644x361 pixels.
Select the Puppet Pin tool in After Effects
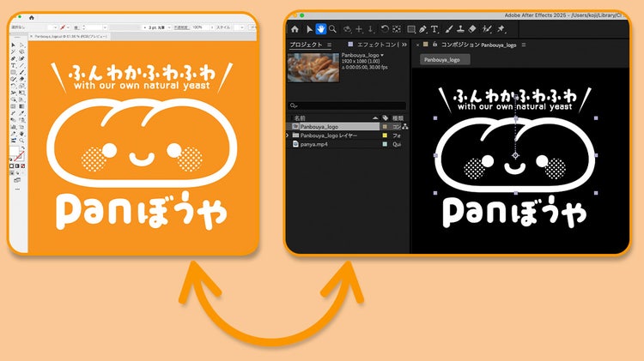pos(501,29)
